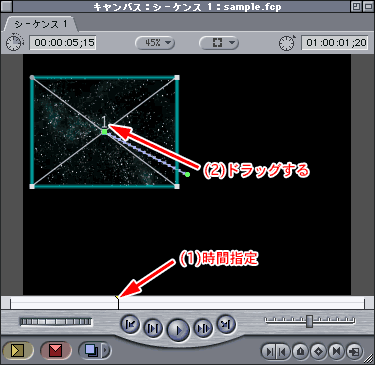Viewport: 375px width, 365px height.
Task: Click the red Overwrite edit button
Action: pyautogui.click(x=56, y=350)
